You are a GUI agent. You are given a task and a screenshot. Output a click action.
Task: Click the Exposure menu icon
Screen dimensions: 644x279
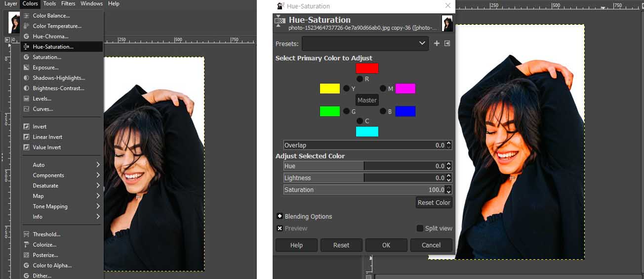coord(27,68)
